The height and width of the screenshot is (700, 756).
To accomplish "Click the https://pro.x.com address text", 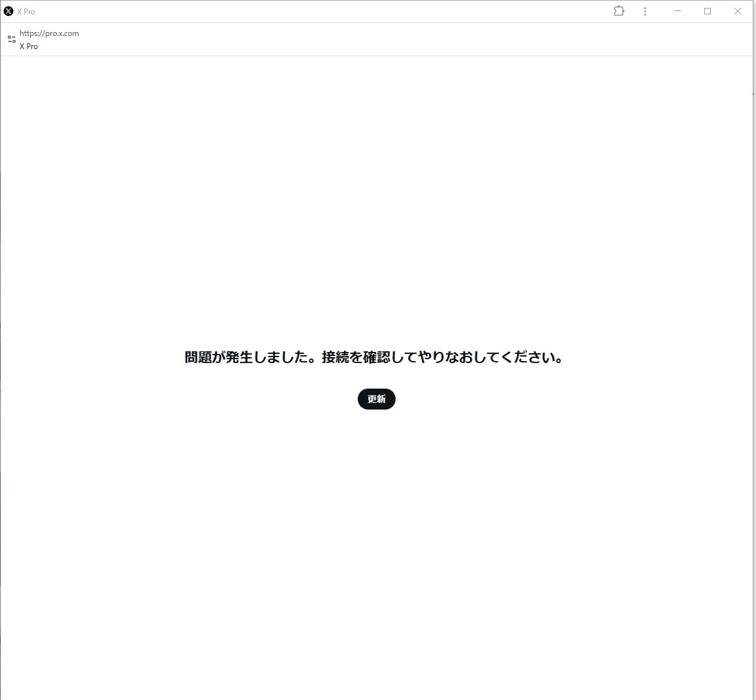I will tap(49, 33).
